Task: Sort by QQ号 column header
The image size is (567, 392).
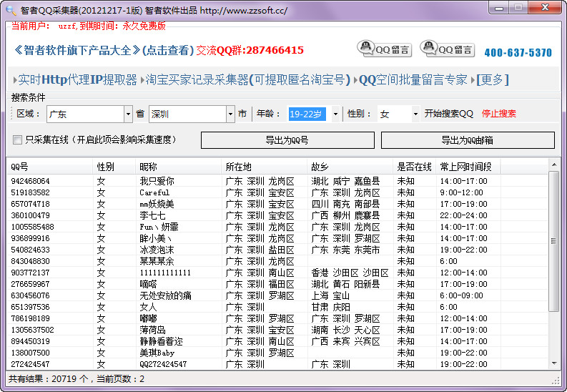Action: (49, 167)
